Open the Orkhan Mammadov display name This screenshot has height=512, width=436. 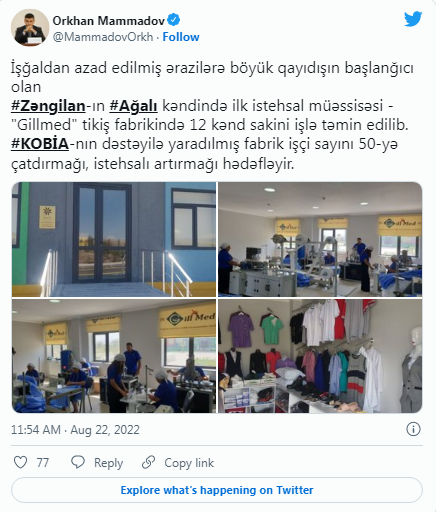pyautogui.click(x=109, y=21)
